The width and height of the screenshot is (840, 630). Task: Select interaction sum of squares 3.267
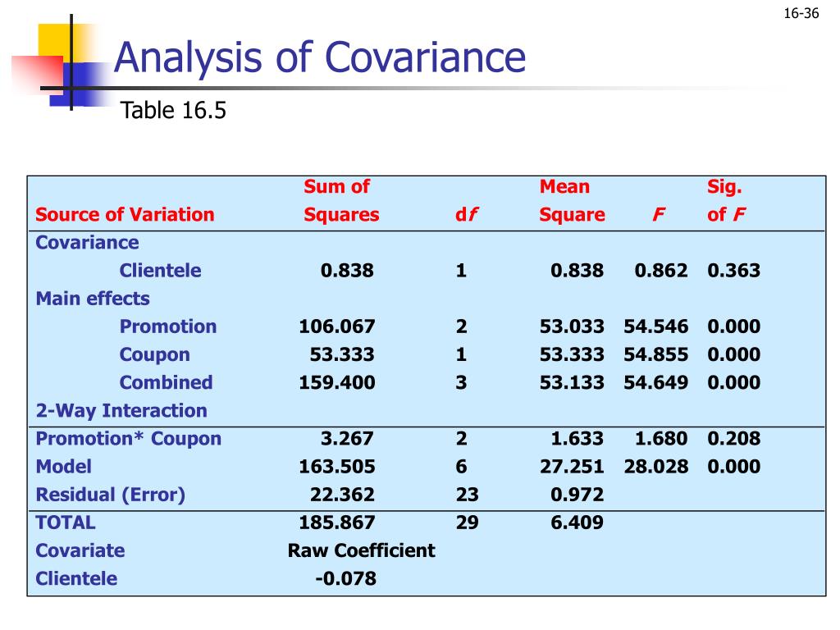[347, 438]
